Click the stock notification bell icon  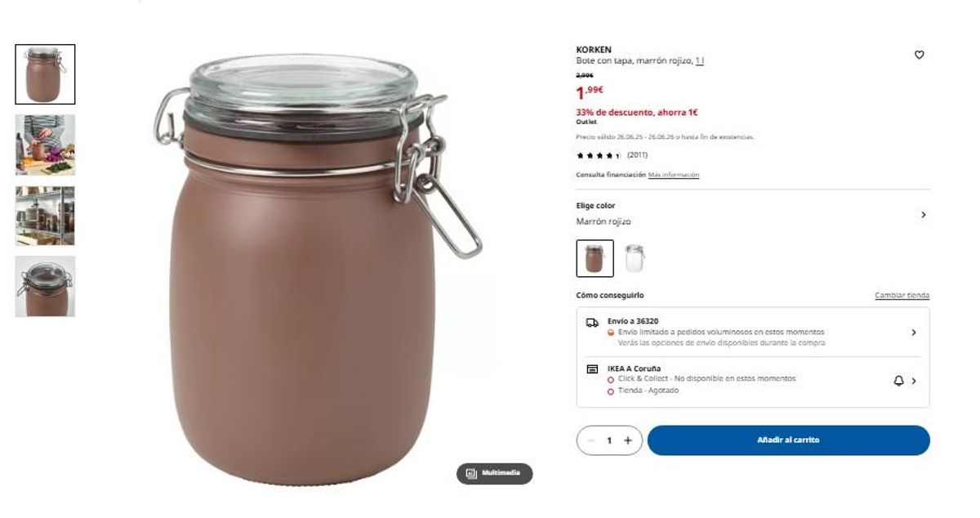click(899, 381)
